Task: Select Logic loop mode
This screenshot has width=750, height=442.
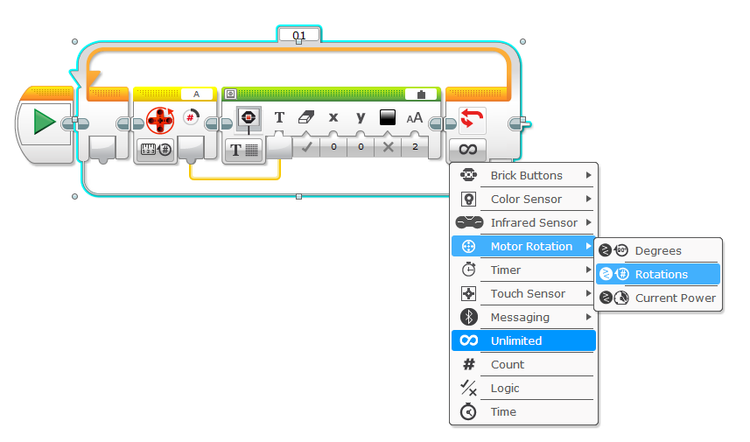Action: tap(507, 388)
